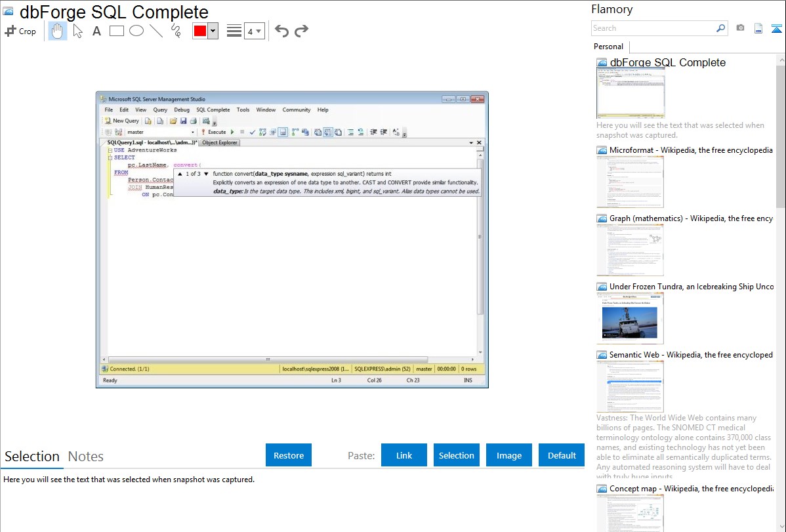Click the page icon beside Under Frozen Tundra entry
The image size is (786, 532).
602,287
